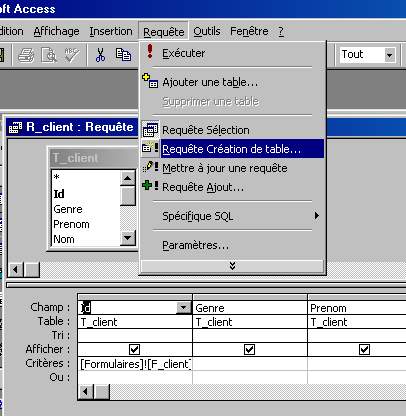Viewport: 406px width, 416px height.
Task: Open the Fenêtre menu
Action: pyautogui.click(x=249, y=31)
